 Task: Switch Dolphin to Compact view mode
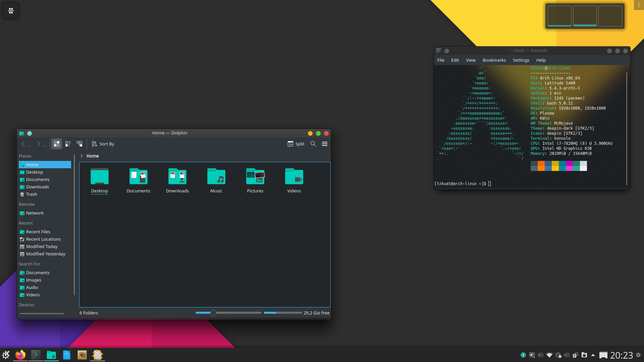click(x=68, y=144)
